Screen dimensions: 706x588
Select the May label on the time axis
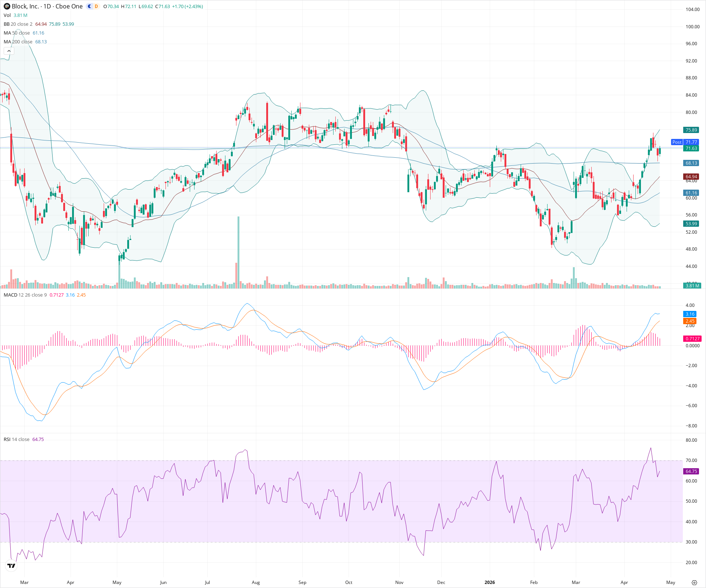(671, 582)
